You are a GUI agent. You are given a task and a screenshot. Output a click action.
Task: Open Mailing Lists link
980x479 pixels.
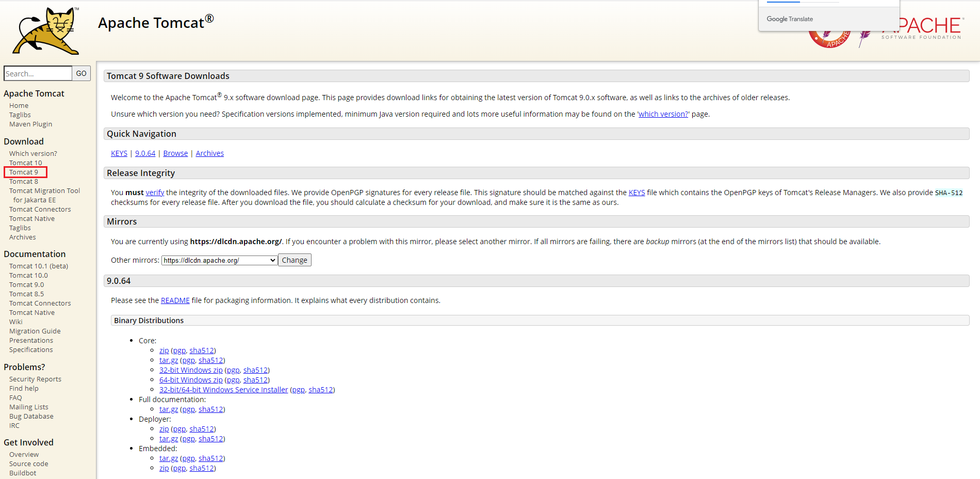tap(29, 407)
